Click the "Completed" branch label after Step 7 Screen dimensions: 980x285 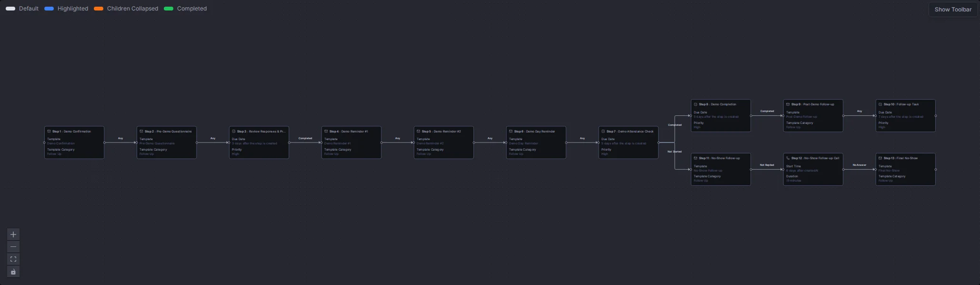tap(675, 125)
